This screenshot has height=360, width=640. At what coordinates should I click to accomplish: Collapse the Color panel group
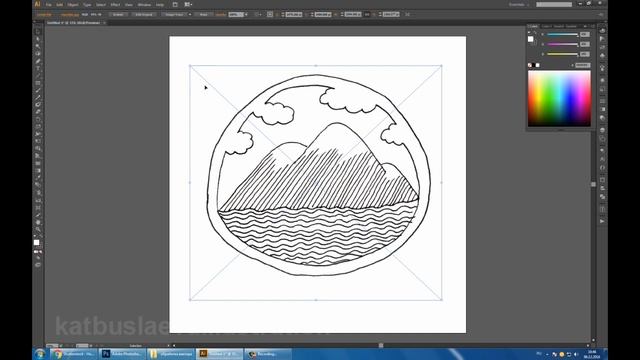[x=586, y=26]
